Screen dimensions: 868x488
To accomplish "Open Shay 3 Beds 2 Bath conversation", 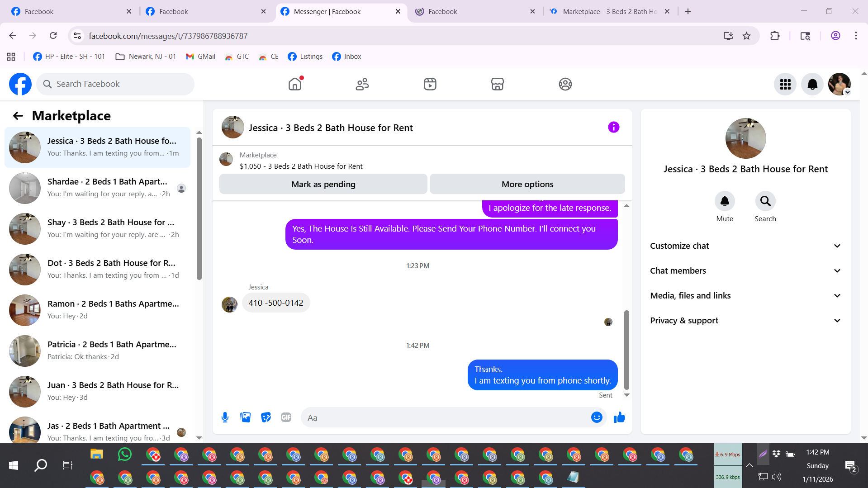I will [x=98, y=229].
